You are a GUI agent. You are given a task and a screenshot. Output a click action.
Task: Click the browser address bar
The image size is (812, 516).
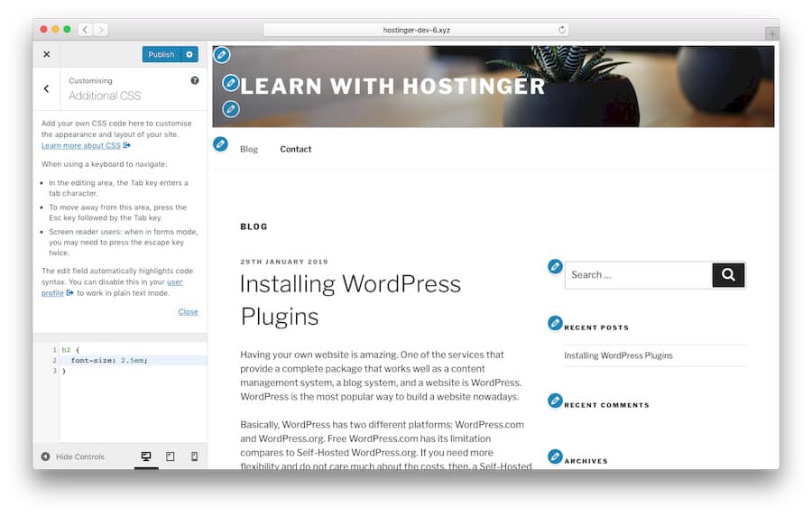pyautogui.click(x=416, y=30)
